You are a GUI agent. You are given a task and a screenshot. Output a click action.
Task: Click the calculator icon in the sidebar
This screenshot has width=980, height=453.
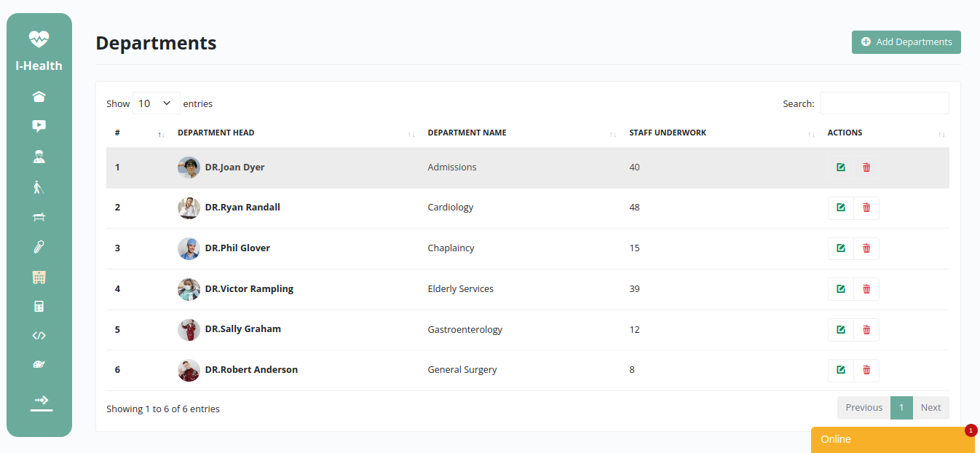[x=39, y=307]
